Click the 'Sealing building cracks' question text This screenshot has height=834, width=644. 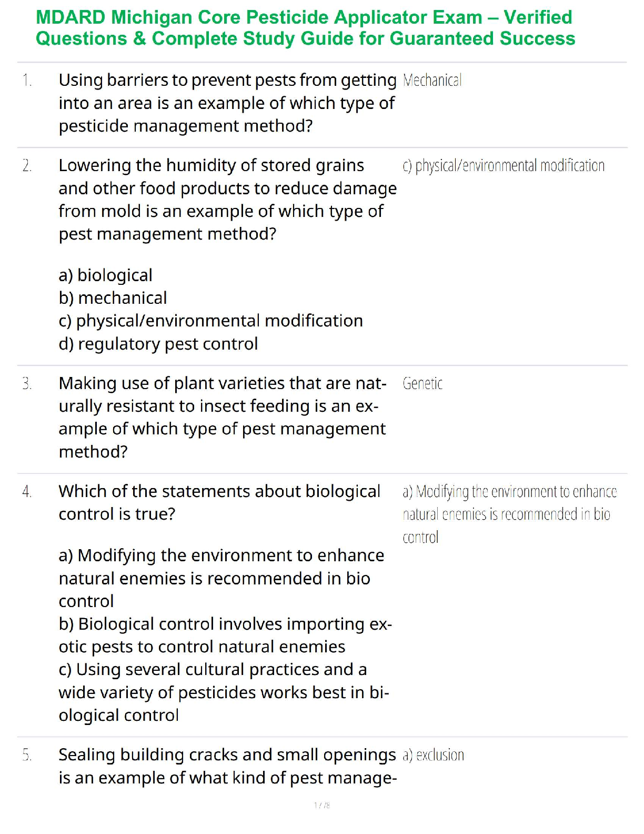227,766
